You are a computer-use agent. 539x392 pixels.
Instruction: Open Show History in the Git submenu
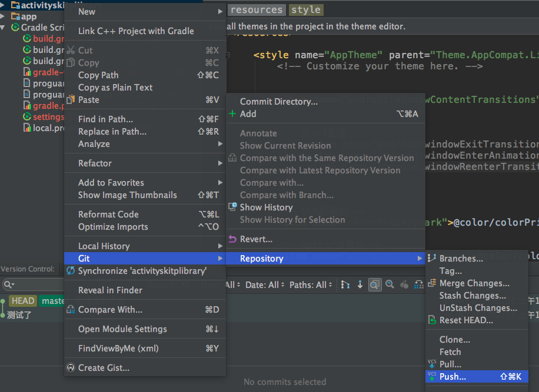(325, 207)
